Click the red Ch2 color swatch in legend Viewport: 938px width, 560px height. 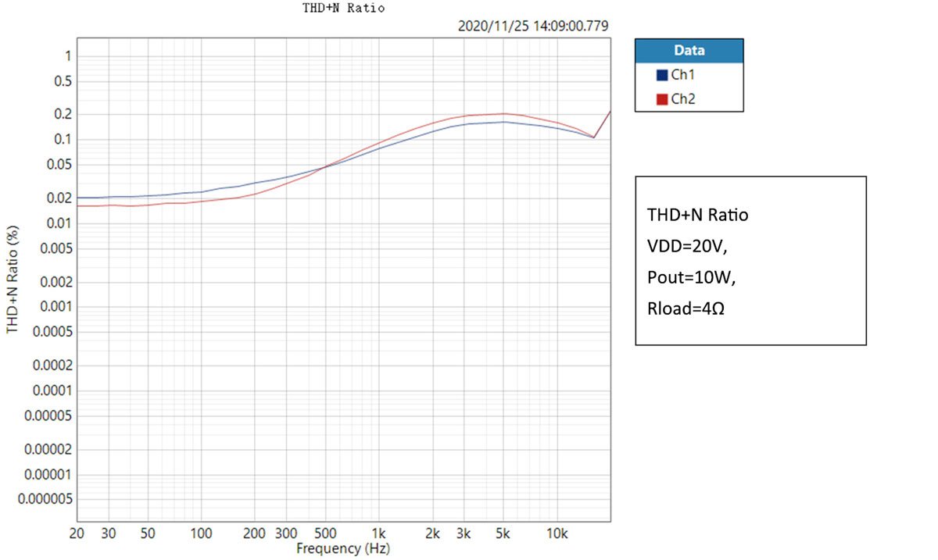click(661, 99)
